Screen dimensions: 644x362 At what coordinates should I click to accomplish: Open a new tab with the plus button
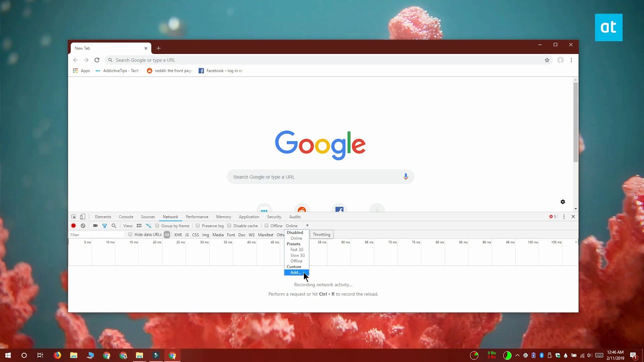[158, 48]
